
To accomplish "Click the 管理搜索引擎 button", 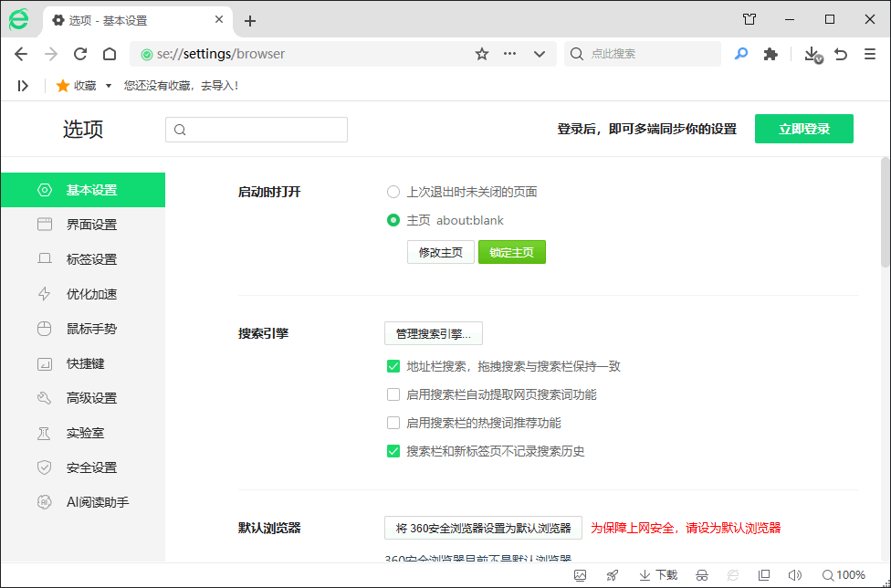I will tap(433, 333).
